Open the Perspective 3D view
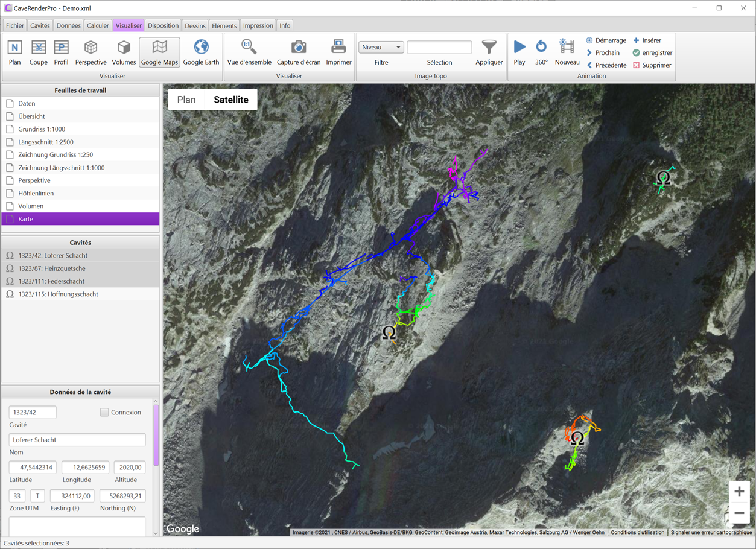The width and height of the screenshot is (756, 549). pos(91,52)
